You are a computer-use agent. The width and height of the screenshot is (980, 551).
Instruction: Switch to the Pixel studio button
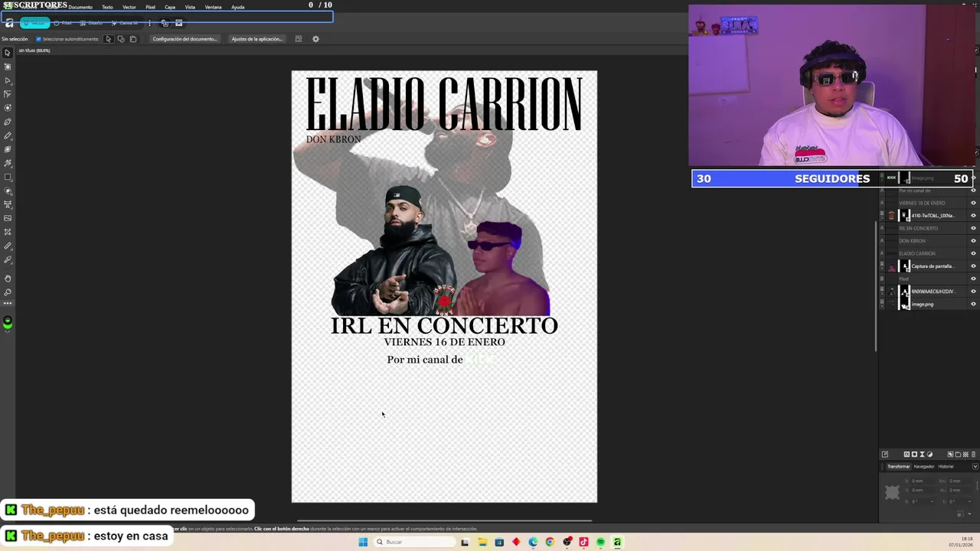click(63, 23)
